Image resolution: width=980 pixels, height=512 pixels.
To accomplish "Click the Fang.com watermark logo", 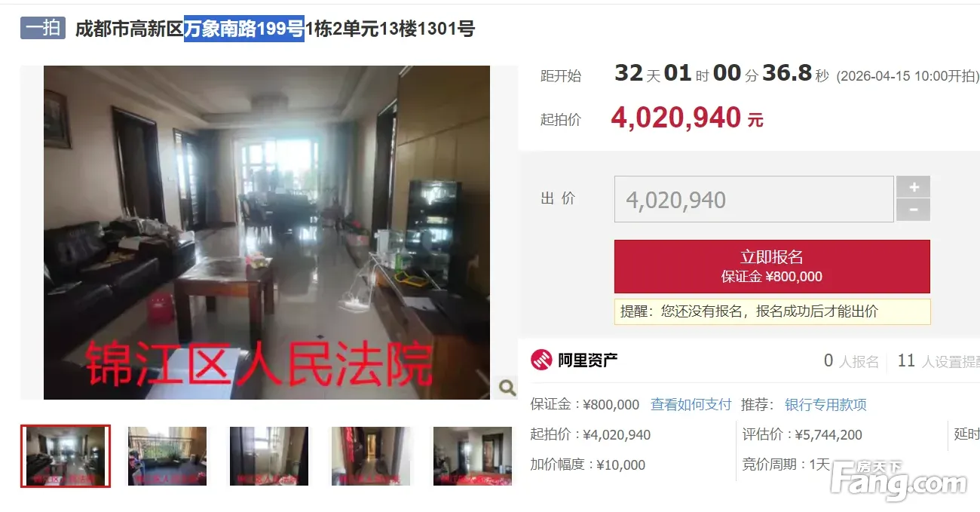I will [897, 480].
